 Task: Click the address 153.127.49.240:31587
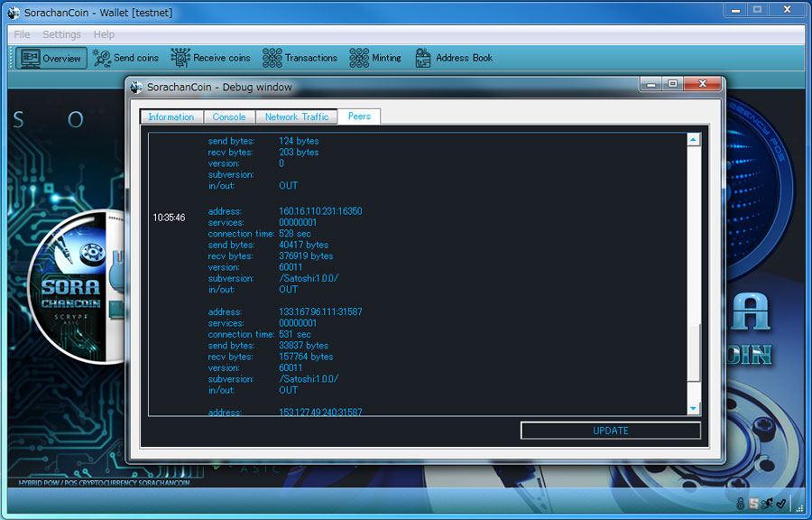[320, 412]
